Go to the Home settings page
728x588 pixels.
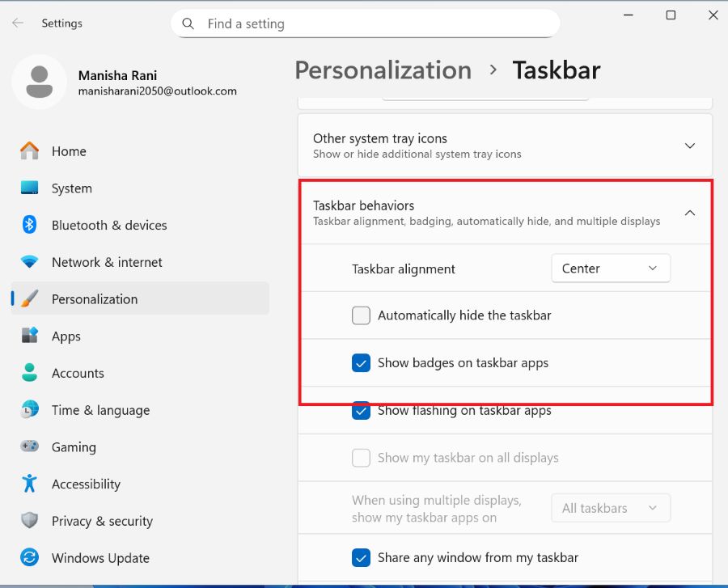[69, 151]
